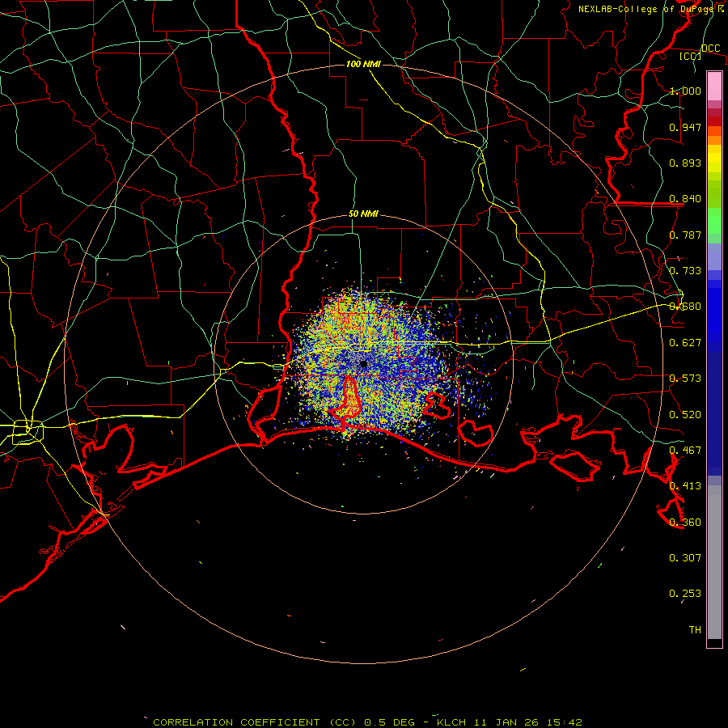
Task: Select the 0.680 scale value
Action: click(x=685, y=307)
